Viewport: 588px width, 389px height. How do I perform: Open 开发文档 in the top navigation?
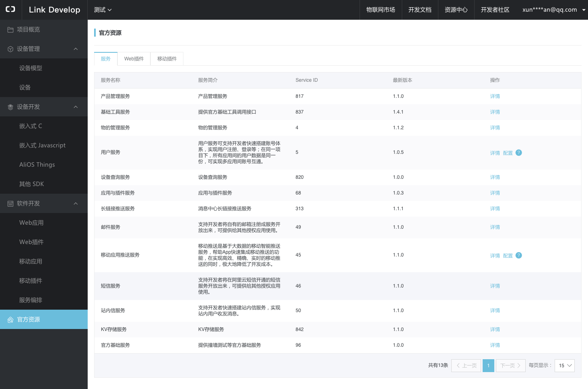coord(420,10)
